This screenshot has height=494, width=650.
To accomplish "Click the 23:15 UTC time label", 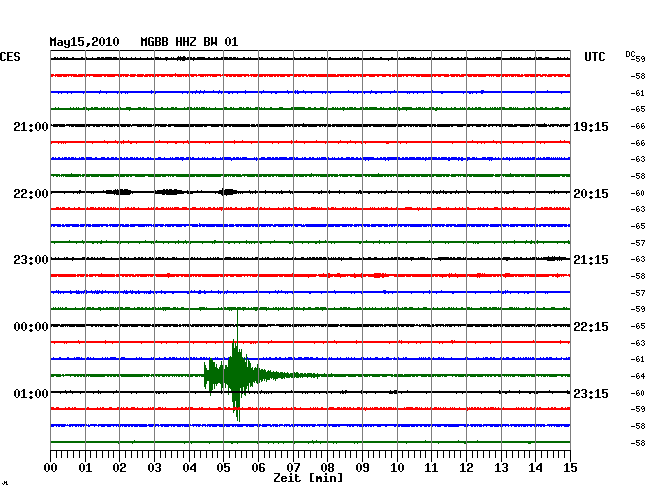I will 591,393.
